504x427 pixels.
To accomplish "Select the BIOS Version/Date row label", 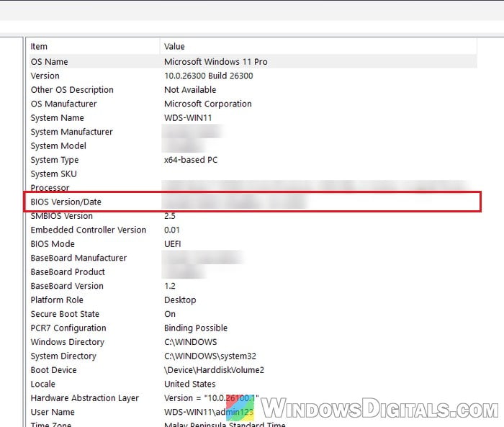I will pos(66,202).
